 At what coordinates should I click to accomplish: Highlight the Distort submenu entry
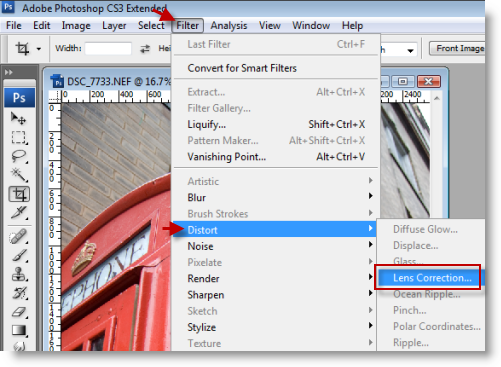click(275, 229)
